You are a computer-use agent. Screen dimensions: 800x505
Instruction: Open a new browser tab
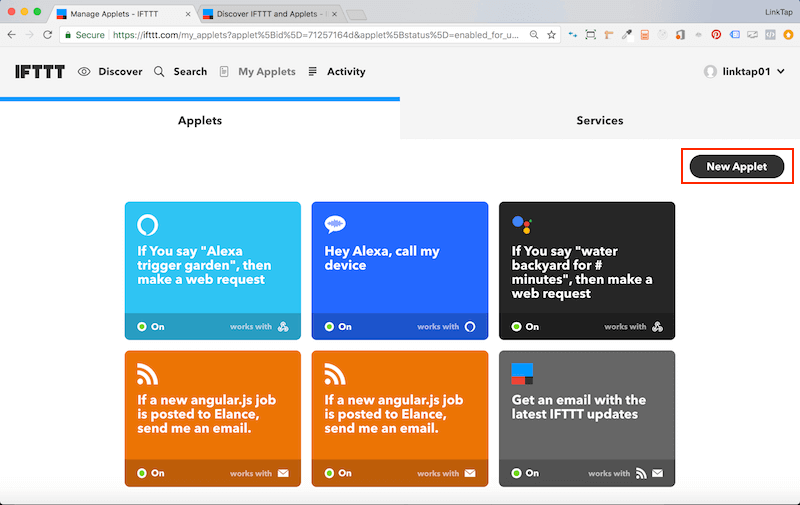[357, 15]
